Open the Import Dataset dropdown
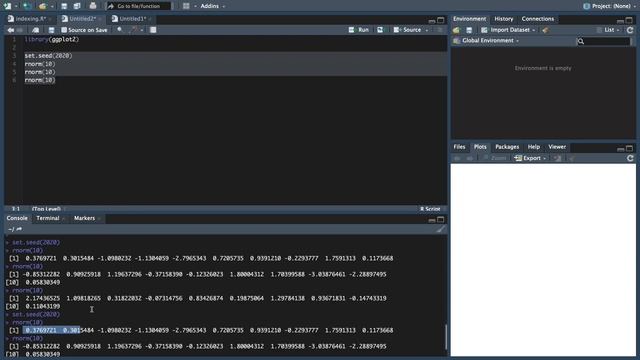This screenshot has height=360, width=640. (x=508, y=30)
